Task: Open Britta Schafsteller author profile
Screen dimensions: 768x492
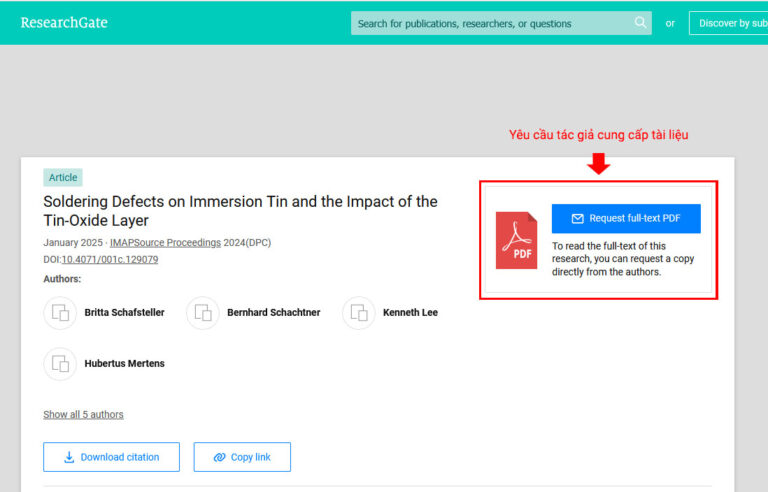Action: 124,313
